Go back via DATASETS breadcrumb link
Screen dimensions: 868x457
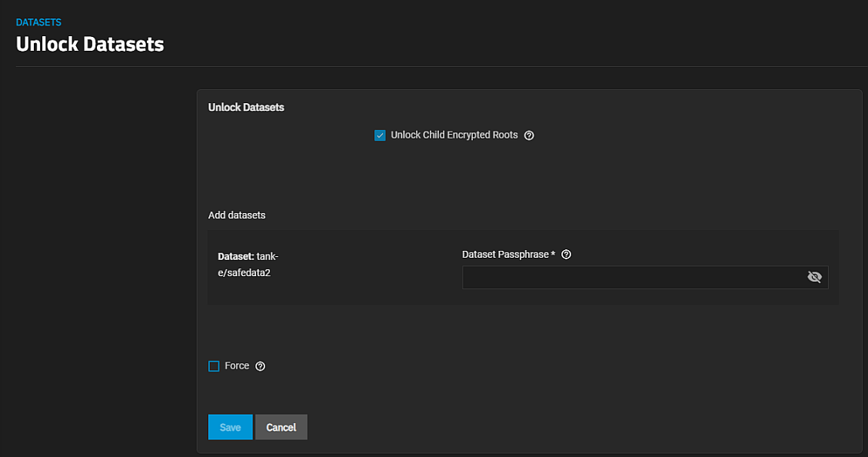38,22
